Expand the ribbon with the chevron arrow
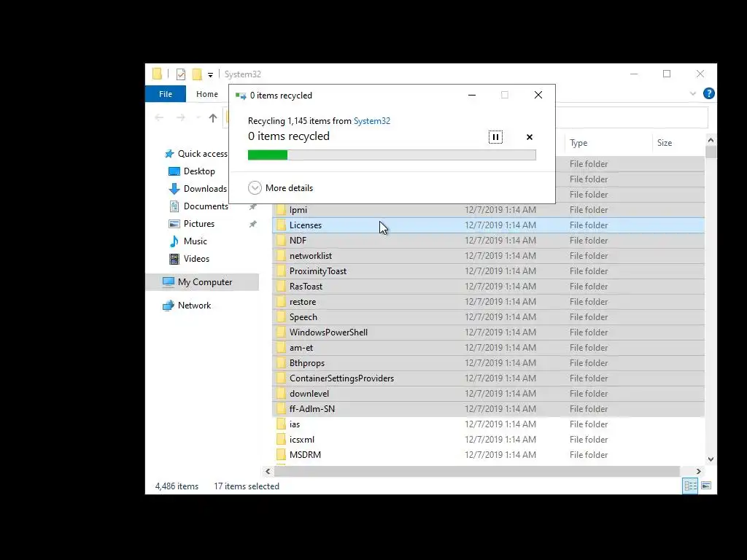 (693, 94)
